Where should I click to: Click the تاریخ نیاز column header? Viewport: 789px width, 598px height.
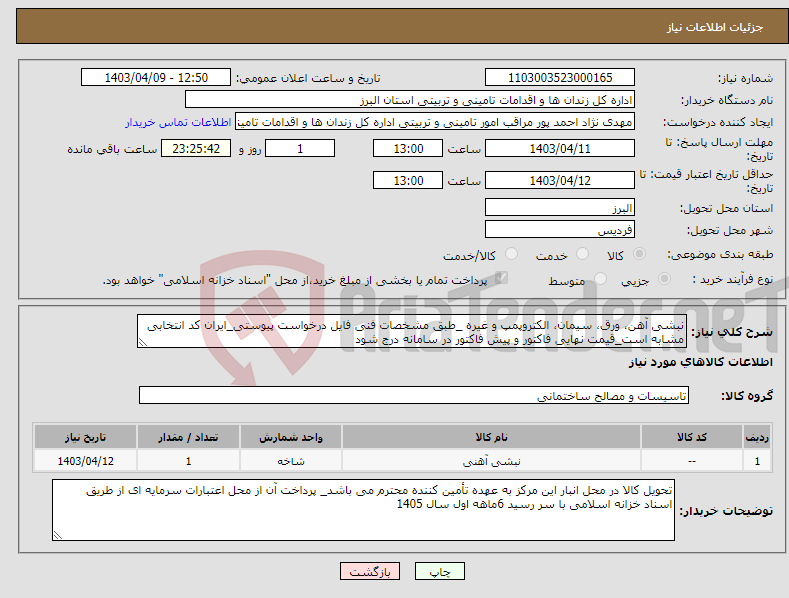tap(86, 437)
